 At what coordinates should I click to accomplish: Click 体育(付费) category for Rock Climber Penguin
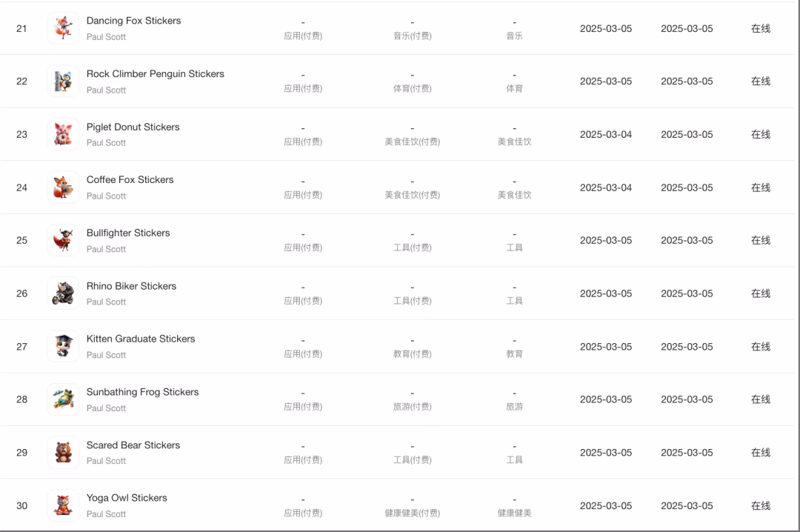click(413, 88)
